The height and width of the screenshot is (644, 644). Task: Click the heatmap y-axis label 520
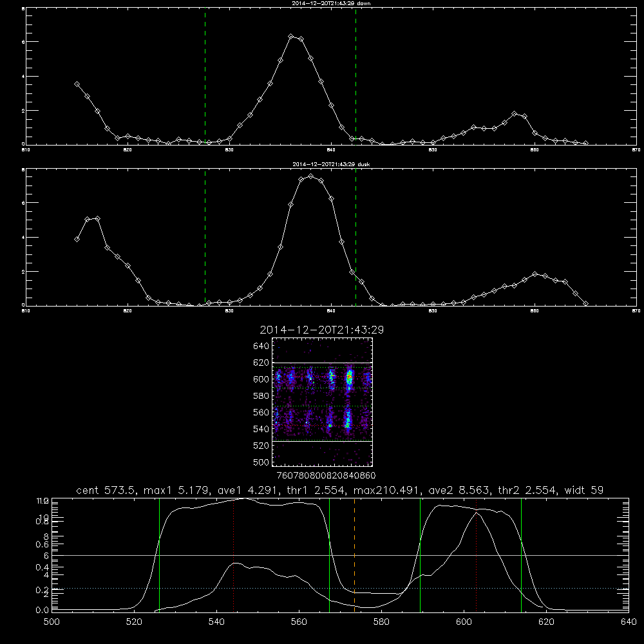(261, 446)
